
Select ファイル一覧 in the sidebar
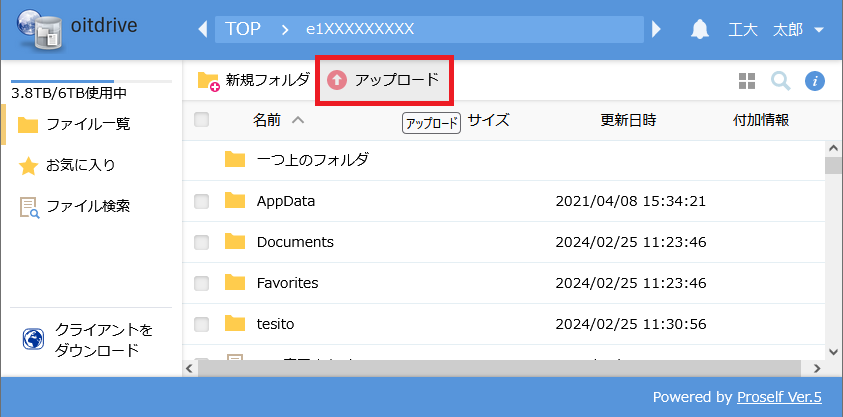point(88,124)
